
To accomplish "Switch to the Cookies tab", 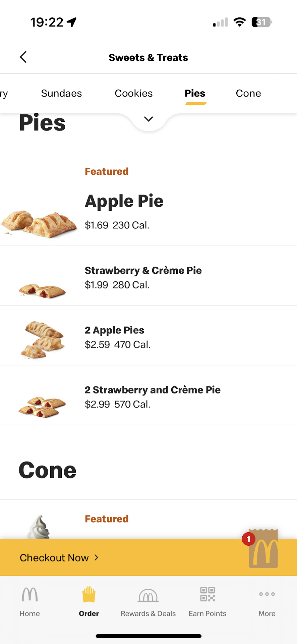I will click(x=133, y=93).
